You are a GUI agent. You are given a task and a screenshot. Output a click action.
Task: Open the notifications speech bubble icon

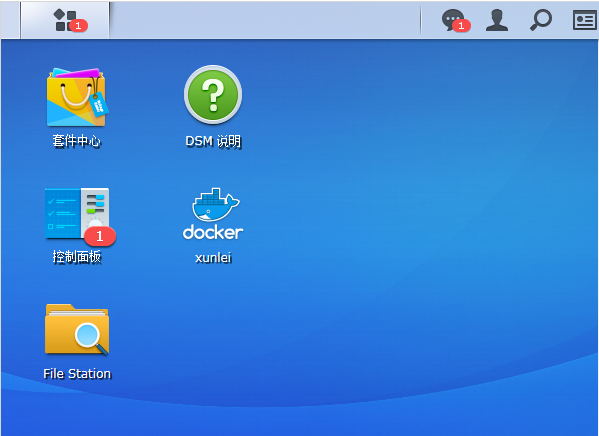(453, 20)
